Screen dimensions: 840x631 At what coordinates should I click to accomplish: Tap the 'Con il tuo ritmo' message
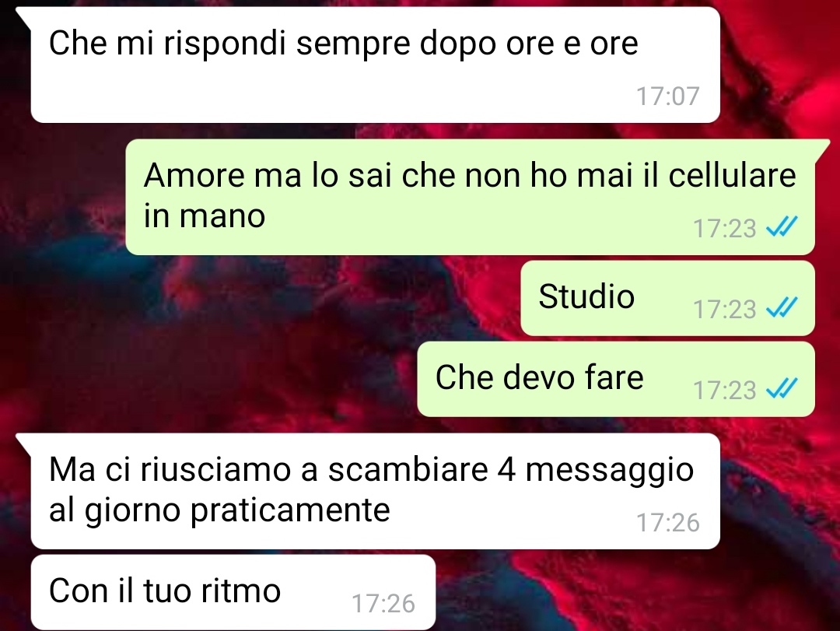click(233, 592)
